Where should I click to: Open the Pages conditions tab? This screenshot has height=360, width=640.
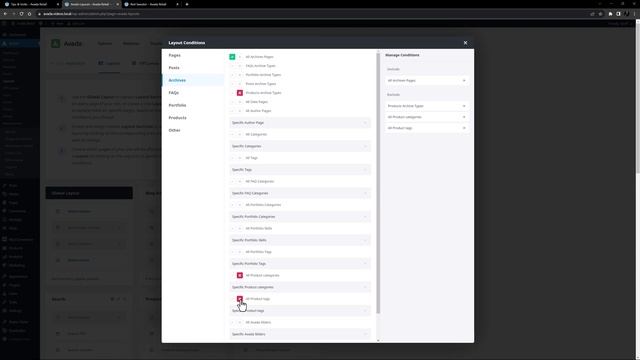tap(193, 55)
